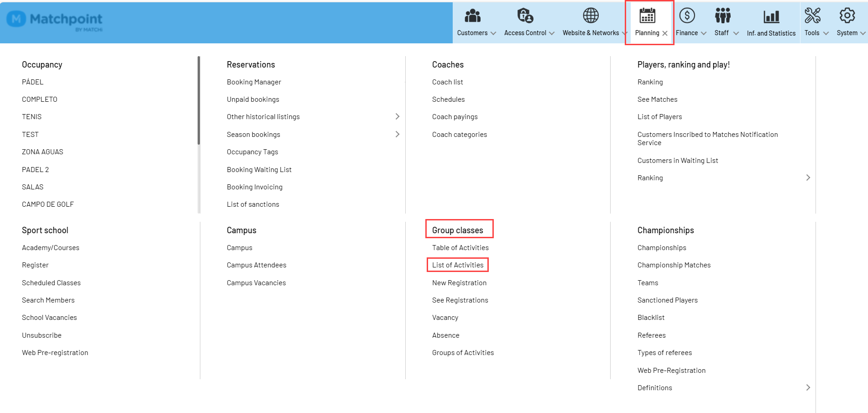
Task: Open the Staff dropdown arrow
Action: click(x=736, y=33)
